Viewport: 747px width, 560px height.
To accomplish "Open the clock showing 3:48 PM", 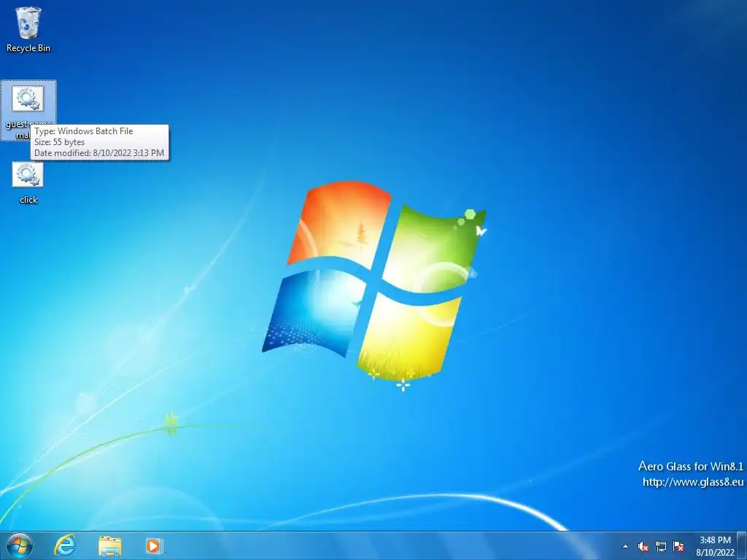I will (715, 546).
